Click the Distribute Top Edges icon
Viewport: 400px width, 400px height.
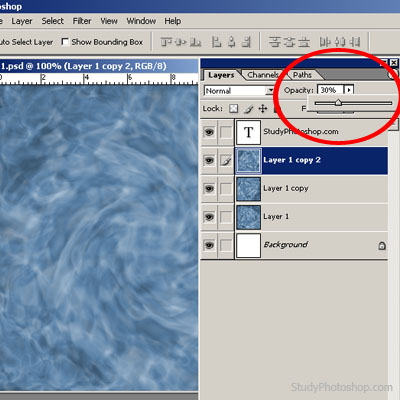tap(274, 42)
